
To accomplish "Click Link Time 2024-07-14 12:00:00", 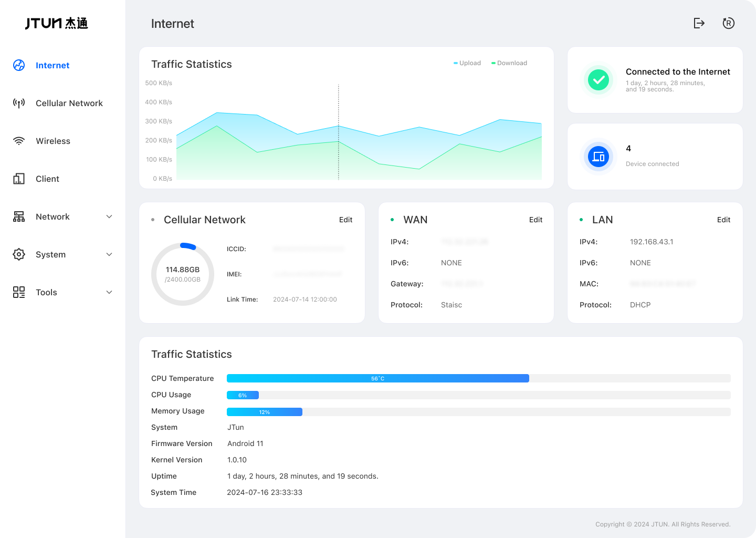I will coord(305,299).
